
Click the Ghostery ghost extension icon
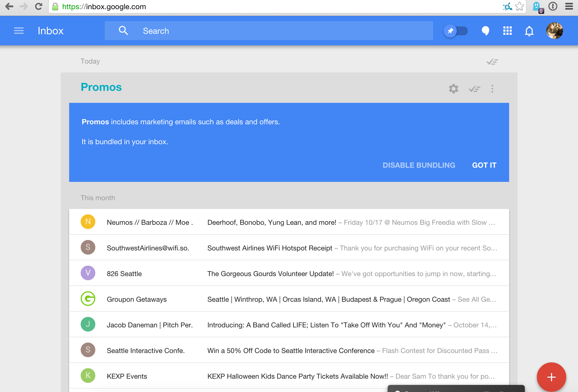tap(537, 7)
